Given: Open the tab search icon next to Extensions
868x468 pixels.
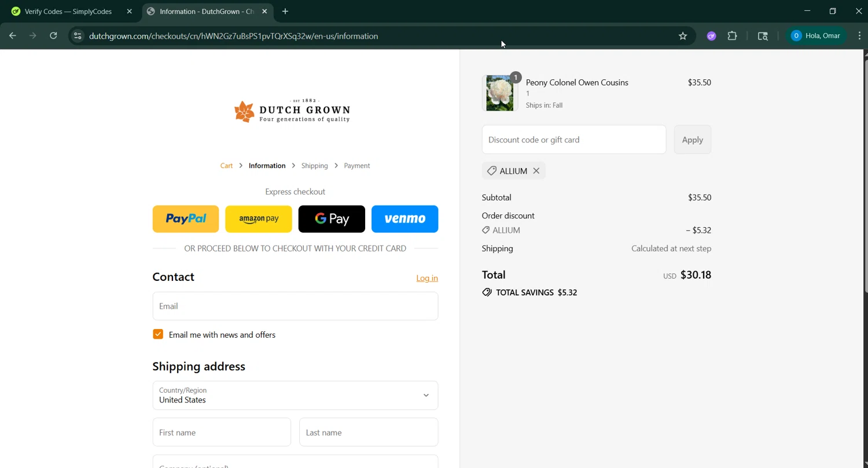Looking at the screenshot, I should tap(763, 36).
